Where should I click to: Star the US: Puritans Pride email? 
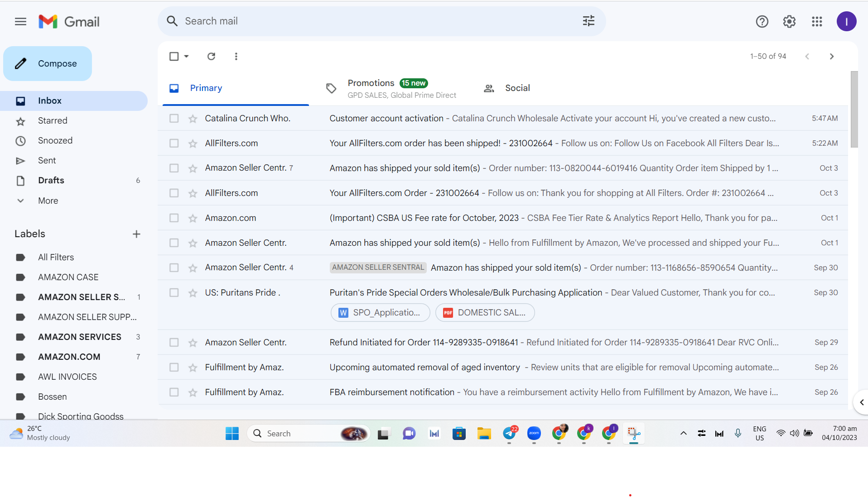pos(193,293)
